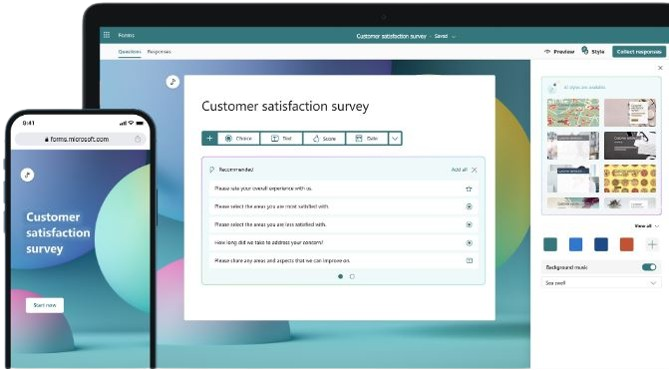Choose the dark charcoal style thumbnail
This screenshot has height=373, width=669.
630,146
